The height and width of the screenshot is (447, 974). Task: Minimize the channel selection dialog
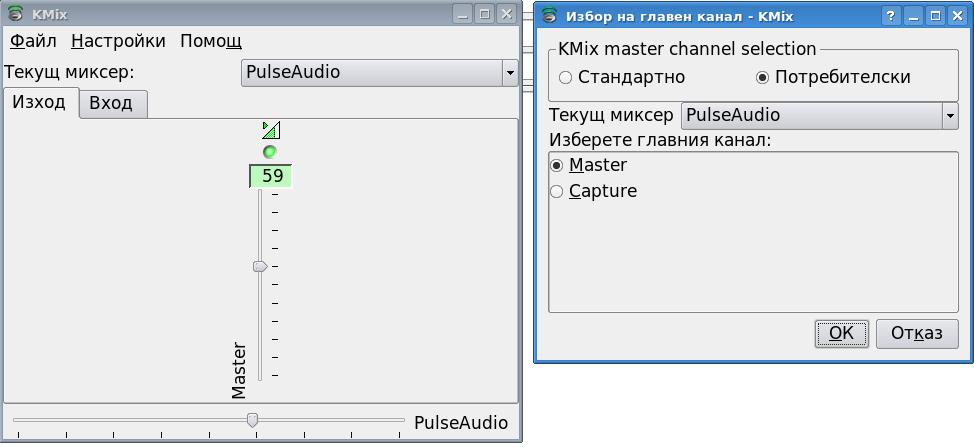point(913,16)
